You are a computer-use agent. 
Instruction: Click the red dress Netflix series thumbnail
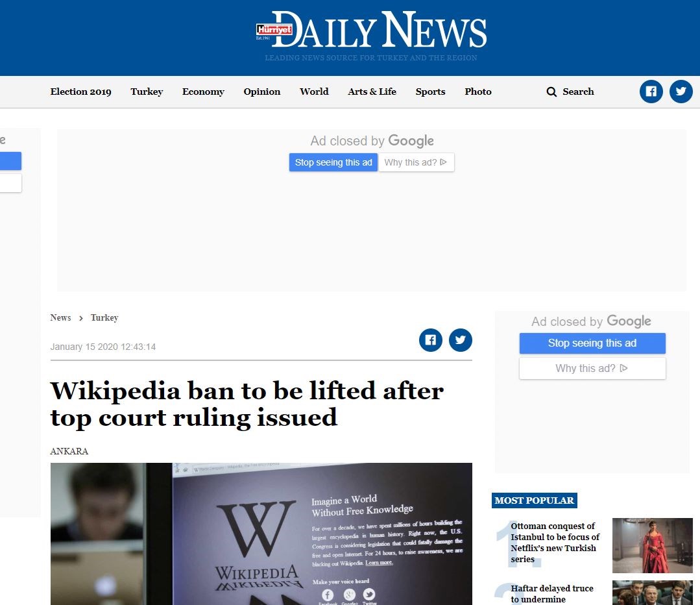(x=652, y=545)
